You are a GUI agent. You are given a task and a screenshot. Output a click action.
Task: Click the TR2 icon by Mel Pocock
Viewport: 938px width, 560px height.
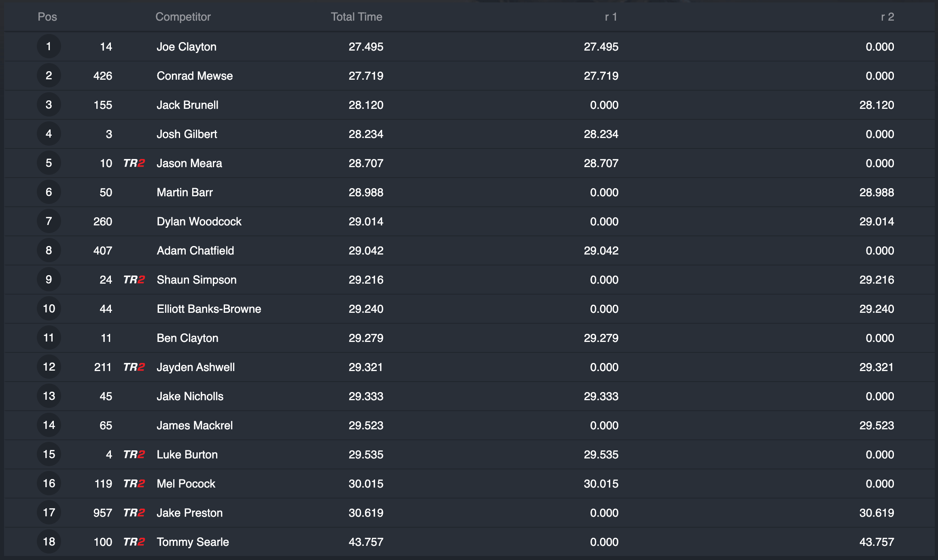coord(134,484)
